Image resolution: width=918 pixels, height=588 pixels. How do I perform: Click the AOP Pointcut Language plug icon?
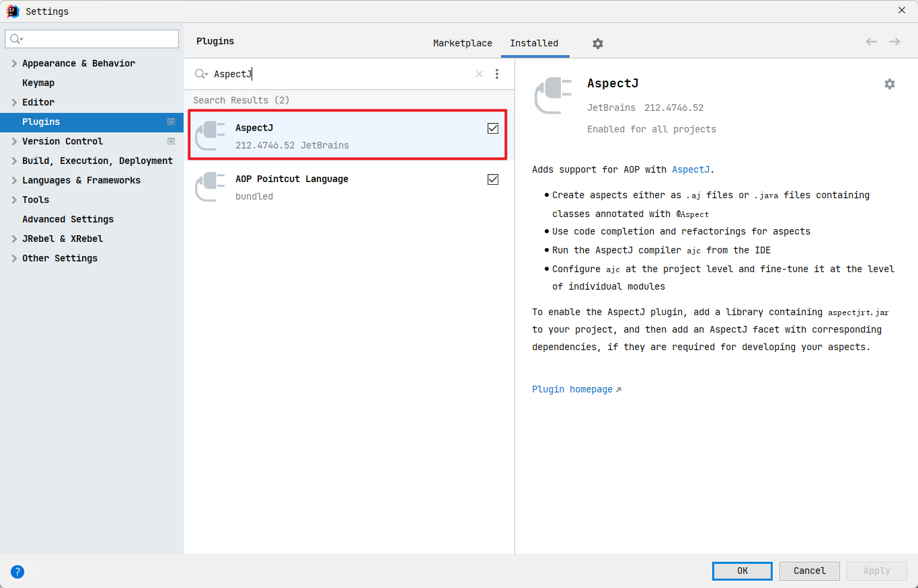210,187
